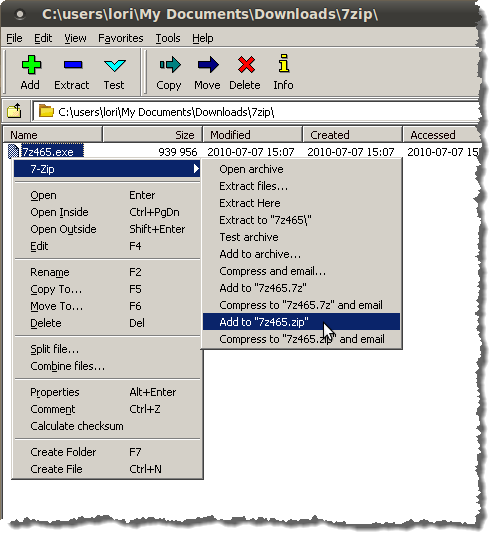The height and width of the screenshot is (539, 497).
Task: Click the window menu button in title bar
Action: (x=20, y=14)
